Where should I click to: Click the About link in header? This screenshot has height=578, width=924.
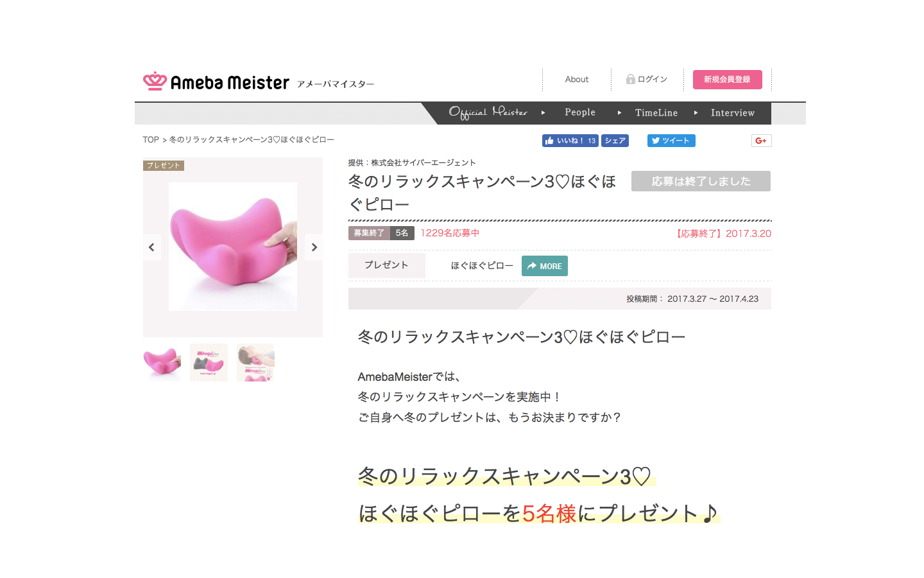(x=577, y=80)
